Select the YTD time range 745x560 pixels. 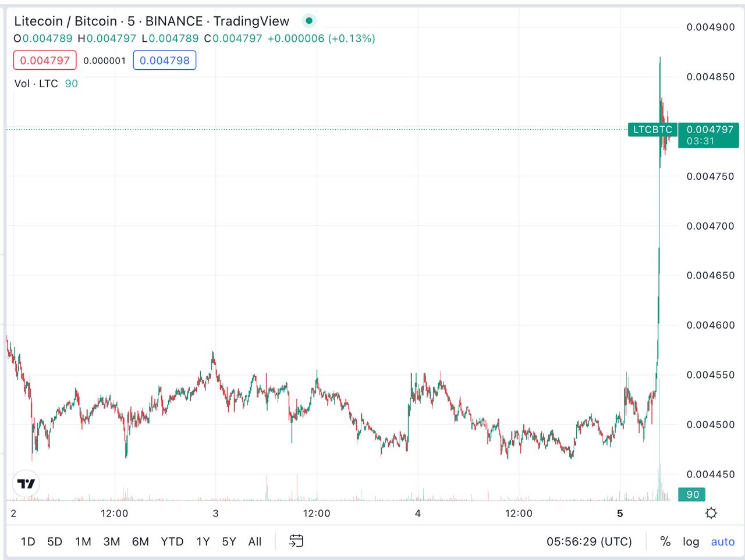pyautogui.click(x=172, y=541)
